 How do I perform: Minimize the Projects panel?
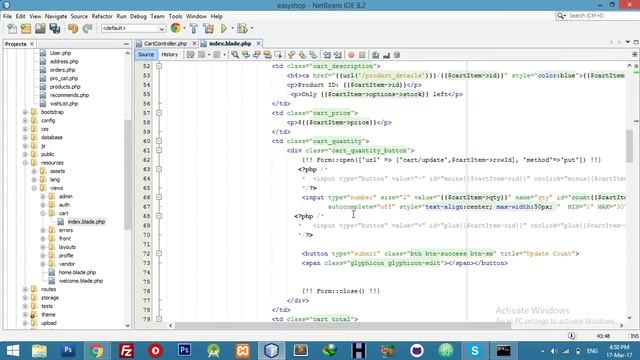coord(126,44)
